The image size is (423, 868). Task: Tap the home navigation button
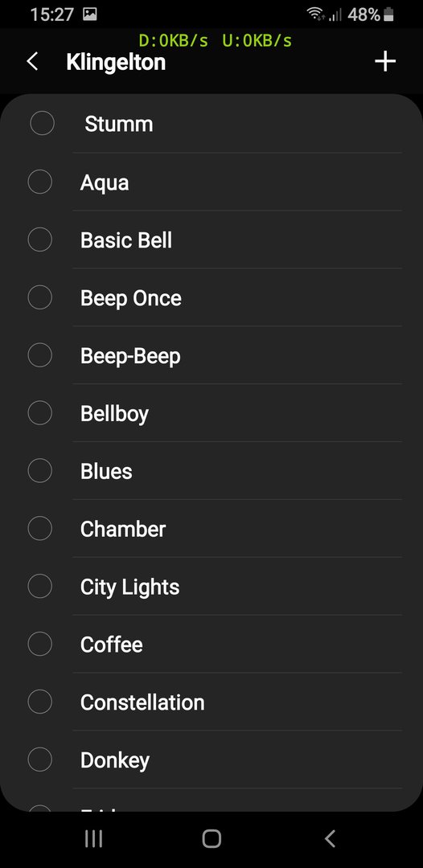click(x=211, y=839)
